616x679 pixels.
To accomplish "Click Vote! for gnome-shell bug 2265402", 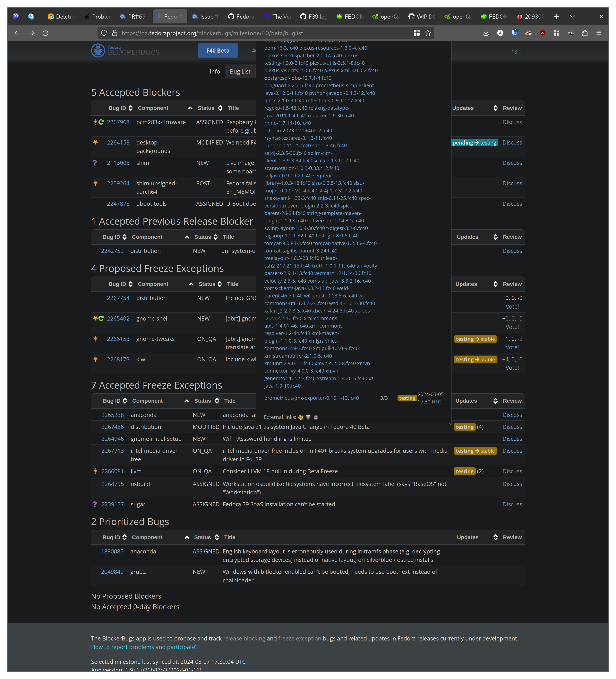I will tap(512, 327).
